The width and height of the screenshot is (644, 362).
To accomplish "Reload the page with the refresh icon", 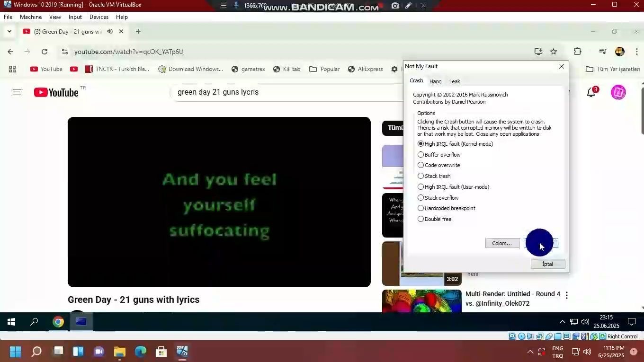I will point(45,52).
